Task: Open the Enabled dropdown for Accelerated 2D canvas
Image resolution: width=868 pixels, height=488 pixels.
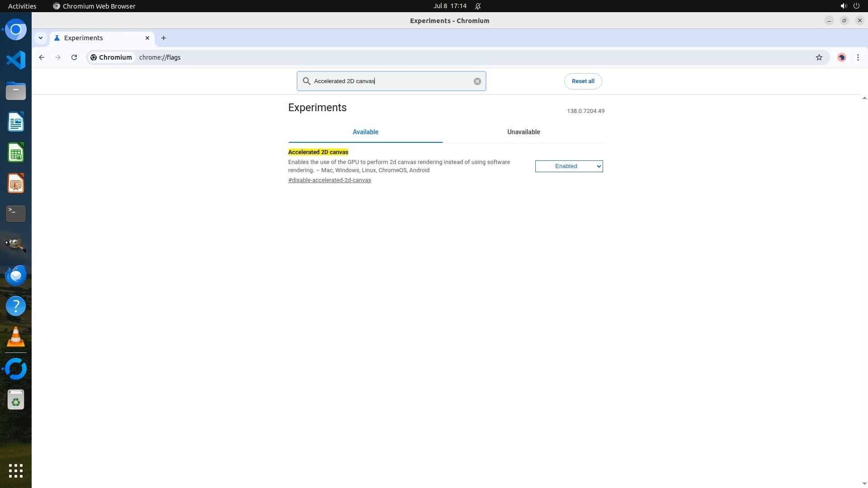Action: pos(569,166)
